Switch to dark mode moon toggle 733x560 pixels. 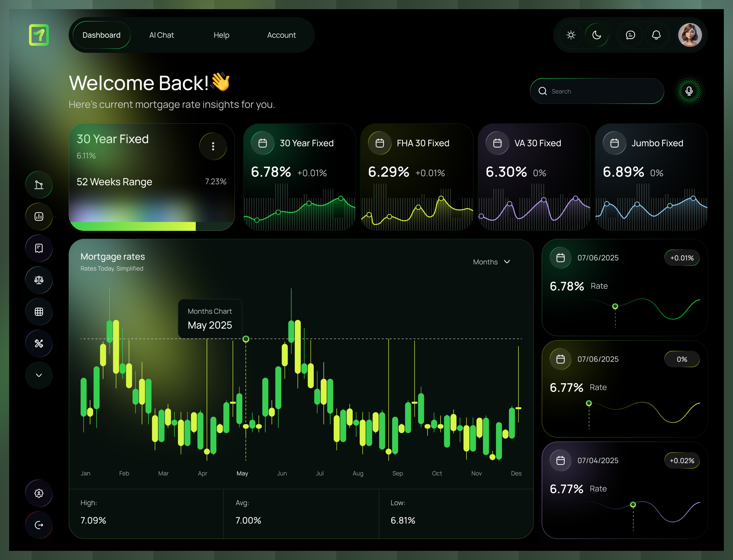coord(597,35)
